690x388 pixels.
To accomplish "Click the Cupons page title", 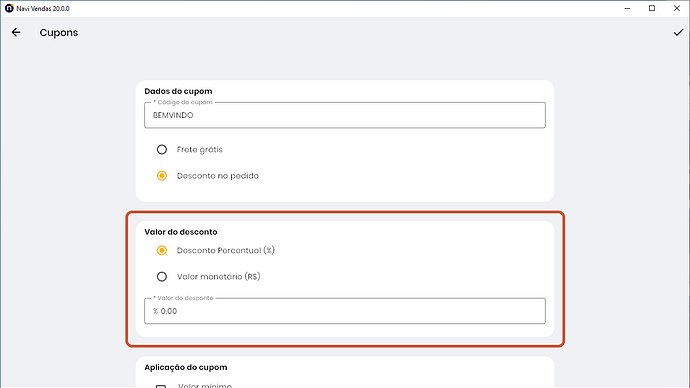I will coord(59,33).
